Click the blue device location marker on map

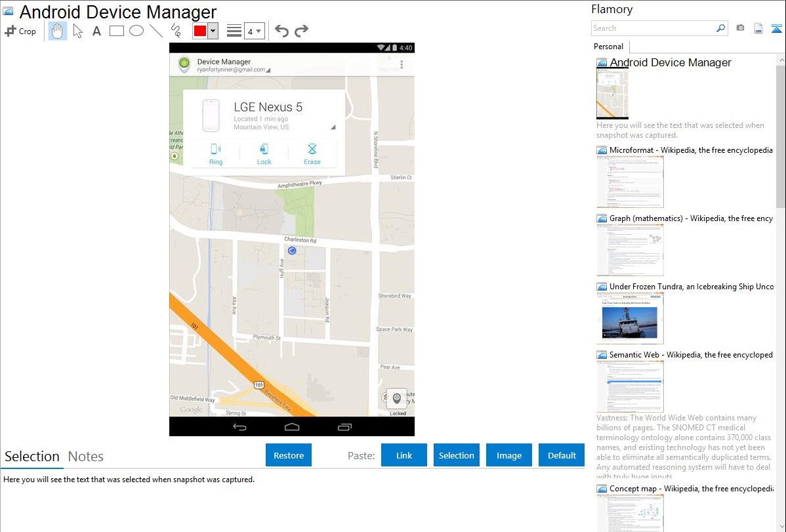pyautogui.click(x=292, y=250)
